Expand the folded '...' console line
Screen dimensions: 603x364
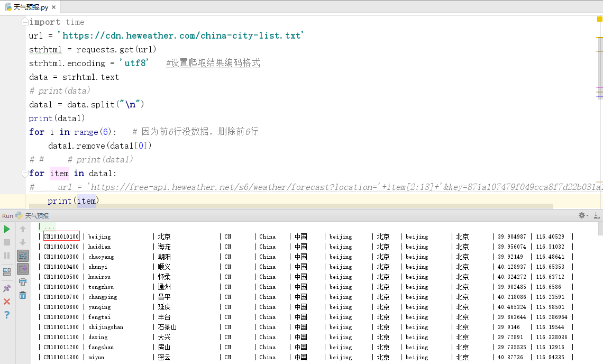[50, 226]
